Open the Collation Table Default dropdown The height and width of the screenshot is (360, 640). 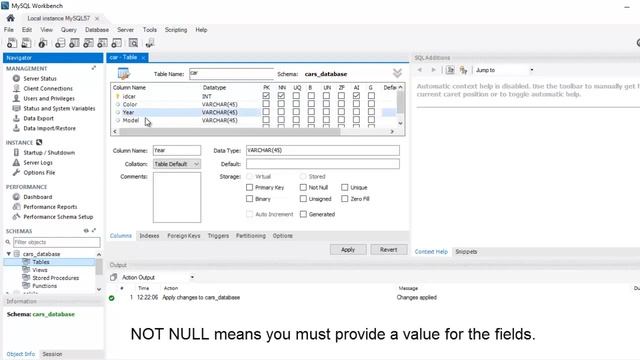click(x=177, y=164)
